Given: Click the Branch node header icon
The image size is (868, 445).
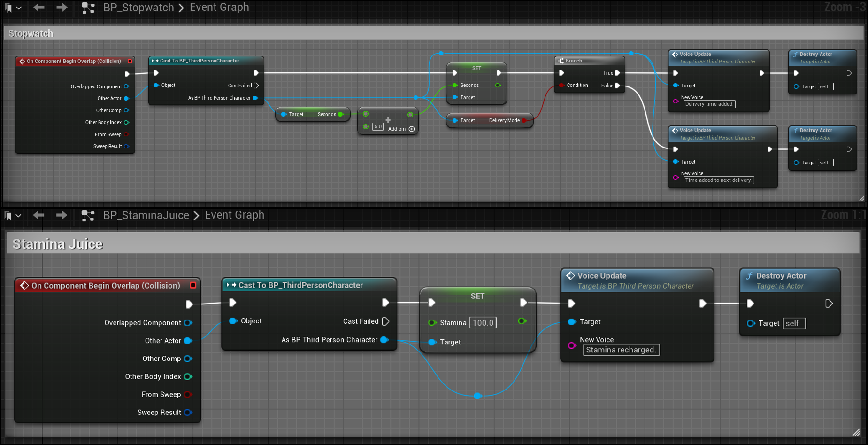Looking at the screenshot, I should (561, 61).
